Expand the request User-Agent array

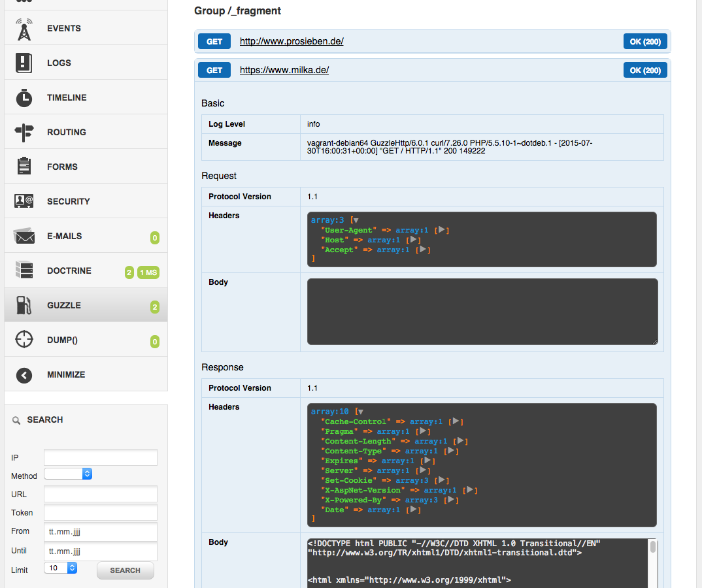pyautogui.click(x=442, y=230)
